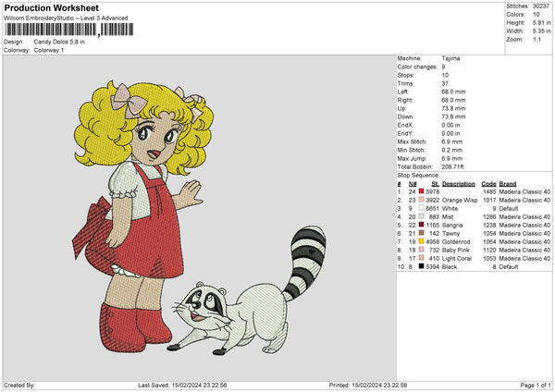The width and height of the screenshot is (555, 392).
Task: Click the 'Created By:' footer label
Action: pos(19,385)
